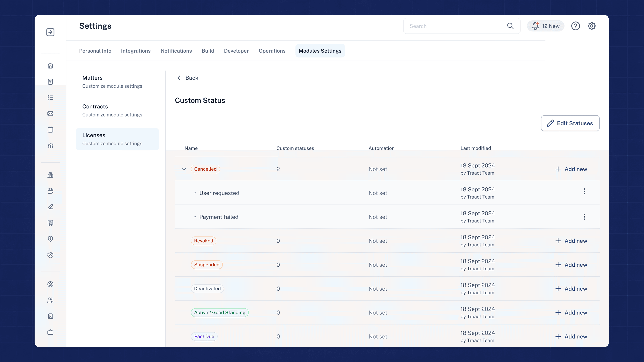The image size is (644, 362).
Task: Select Licenses module settings
Action: point(117,139)
